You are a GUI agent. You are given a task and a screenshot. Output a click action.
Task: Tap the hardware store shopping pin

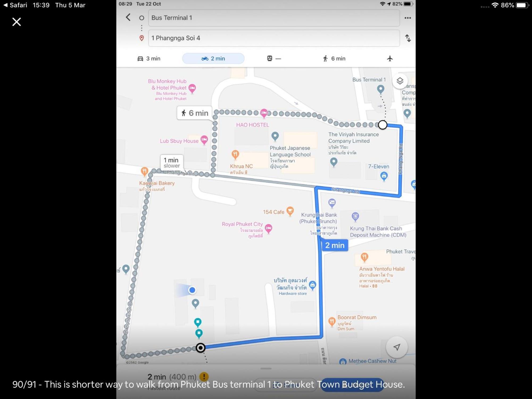click(313, 285)
